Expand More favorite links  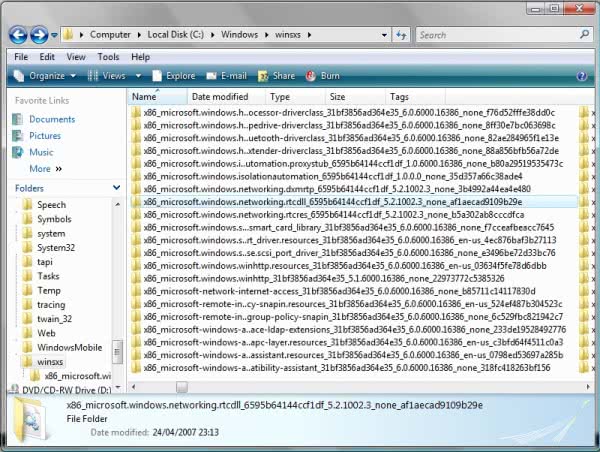point(45,169)
